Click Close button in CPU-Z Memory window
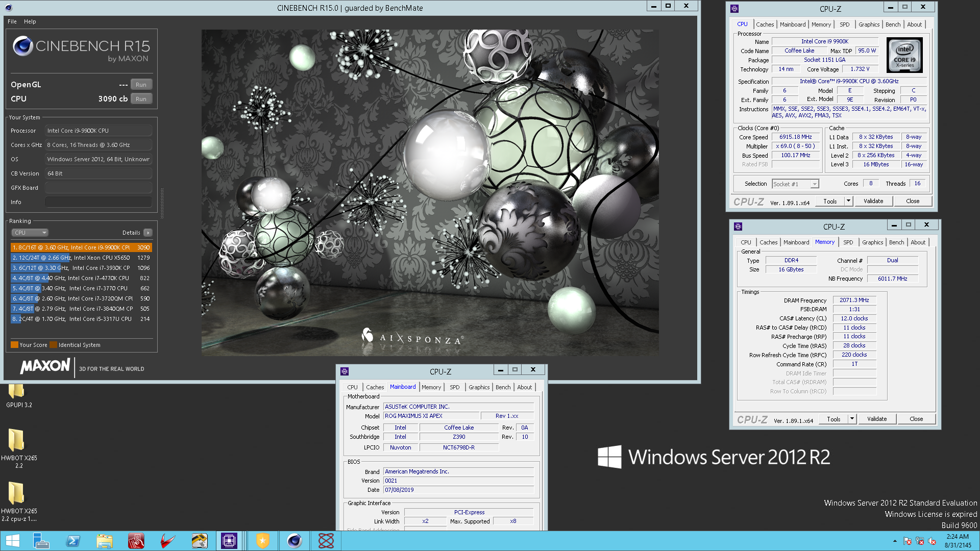 click(x=916, y=419)
